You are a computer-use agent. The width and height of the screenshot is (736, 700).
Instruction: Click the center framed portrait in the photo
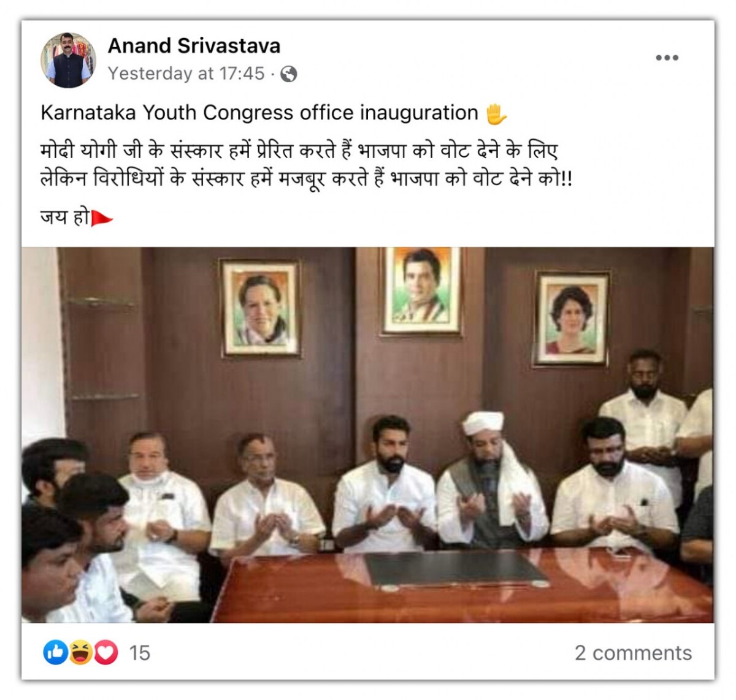422,291
